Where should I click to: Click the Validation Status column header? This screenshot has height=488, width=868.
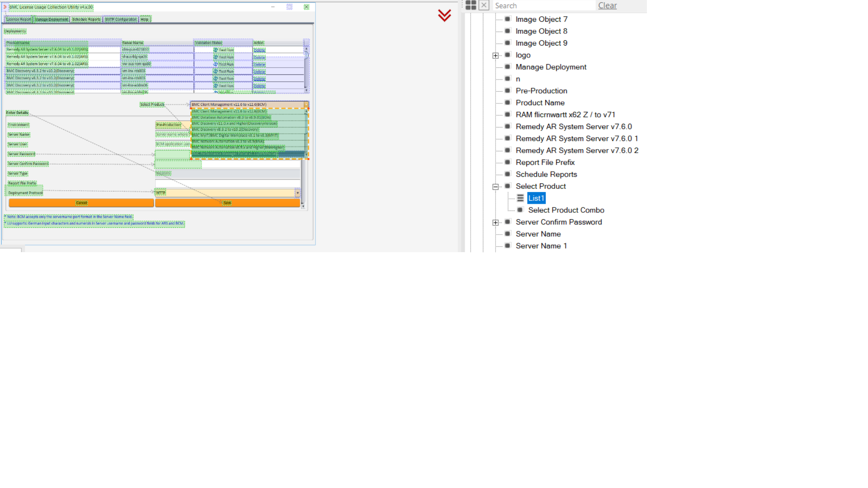(223, 42)
